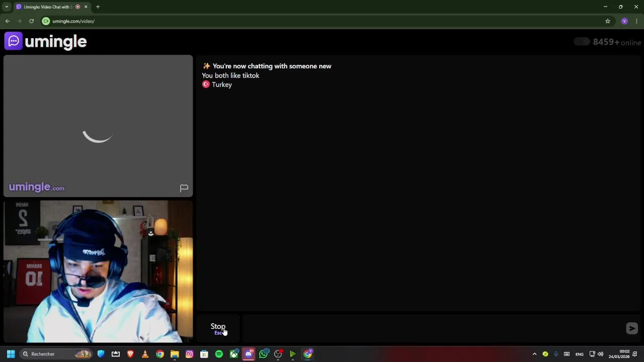Click the Rechercher taskbar search box
Viewport: 644px width, 362px height.
pyautogui.click(x=56, y=354)
